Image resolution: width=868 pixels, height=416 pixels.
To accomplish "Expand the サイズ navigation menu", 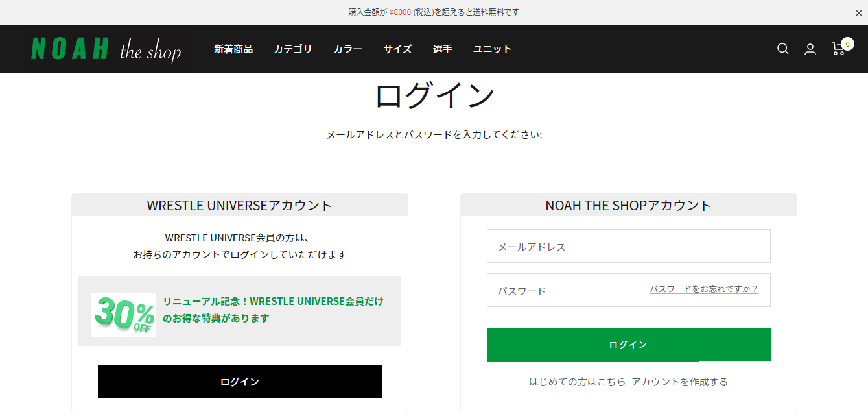I will pyautogui.click(x=397, y=49).
